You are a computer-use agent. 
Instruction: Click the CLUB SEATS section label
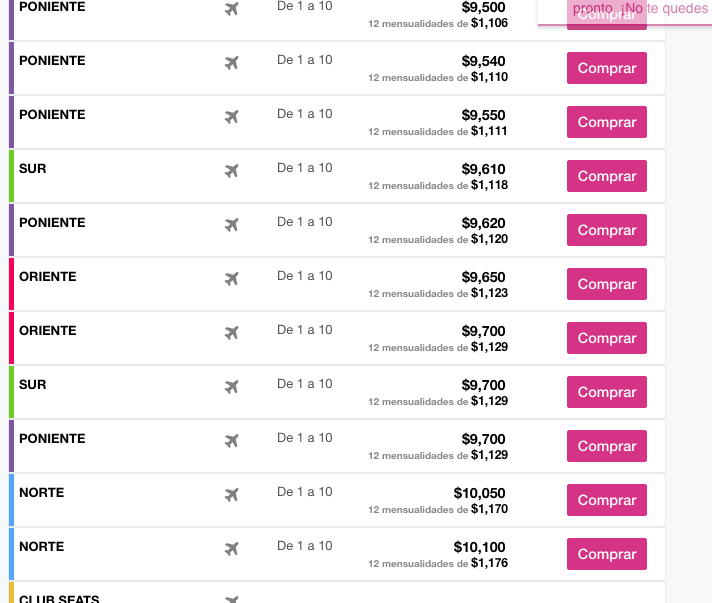click(59, 598)
